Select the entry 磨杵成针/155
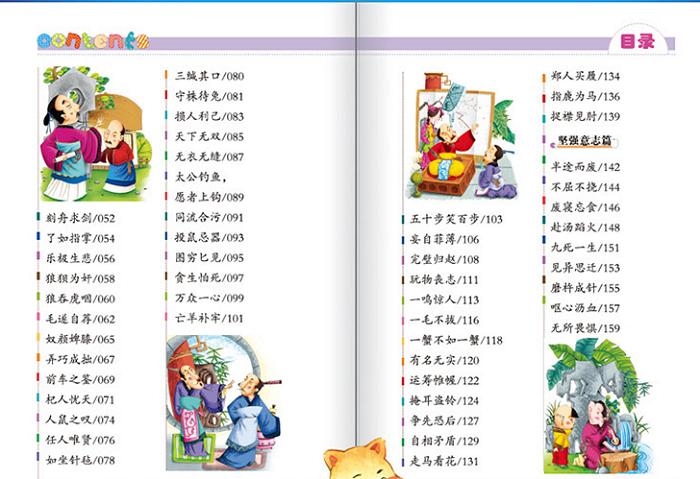This screenshot has width=700, height=479. 586,288
